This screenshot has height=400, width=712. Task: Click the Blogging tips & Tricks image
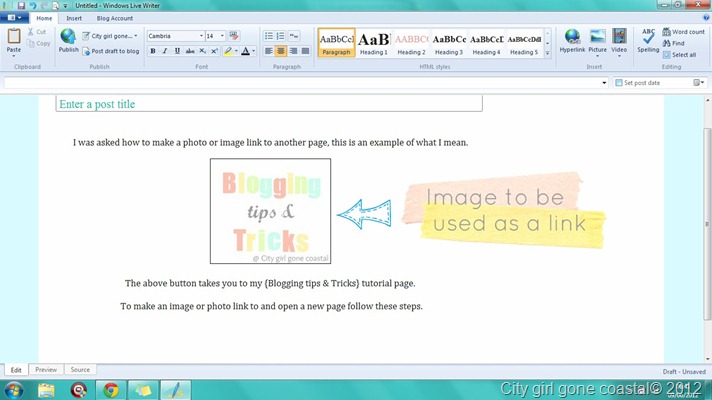click(270, 211)
